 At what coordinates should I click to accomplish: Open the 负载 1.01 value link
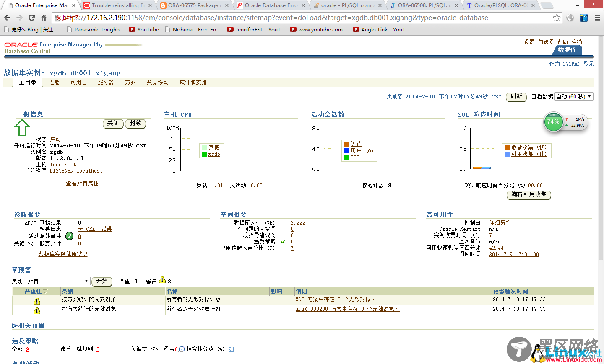217,186
